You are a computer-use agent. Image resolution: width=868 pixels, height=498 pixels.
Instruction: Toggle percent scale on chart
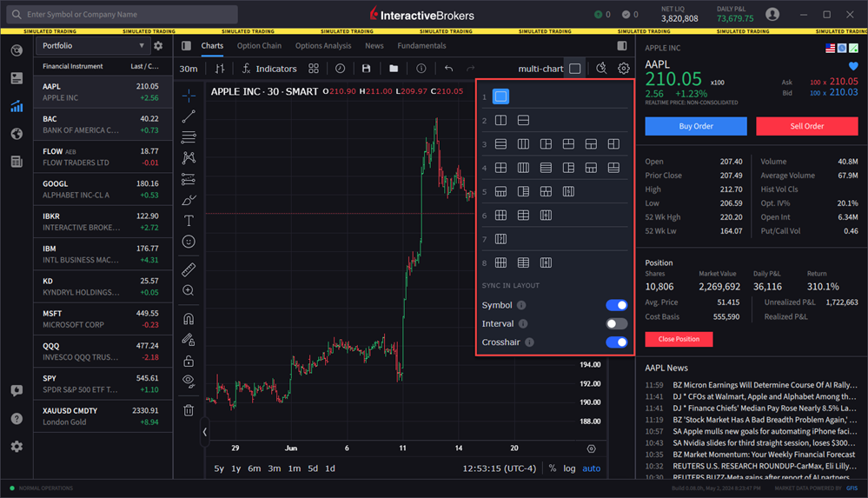553,468
